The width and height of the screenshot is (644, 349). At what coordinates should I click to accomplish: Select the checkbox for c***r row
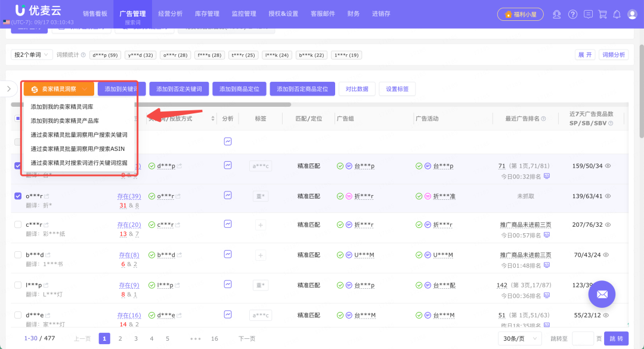coord(17,225)
